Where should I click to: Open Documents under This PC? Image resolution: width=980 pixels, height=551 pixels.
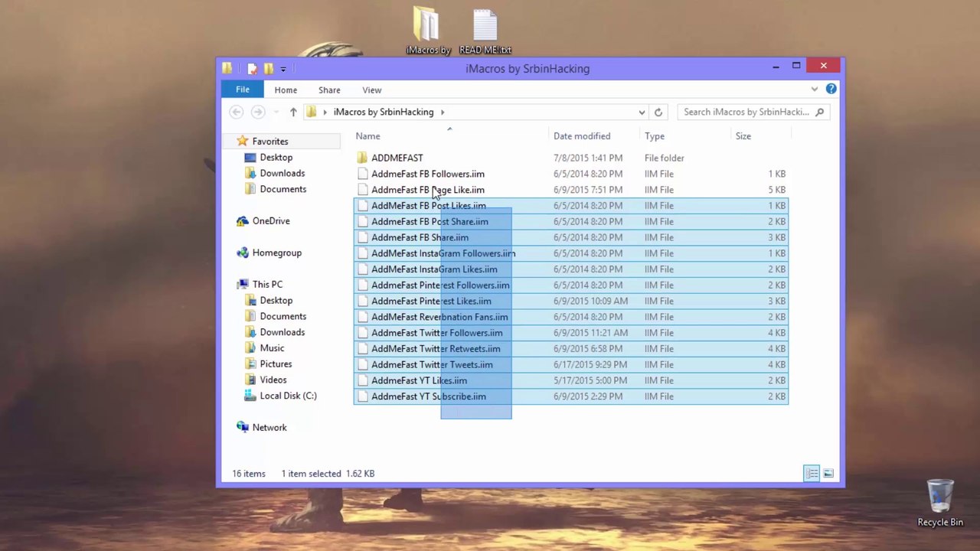283,316
